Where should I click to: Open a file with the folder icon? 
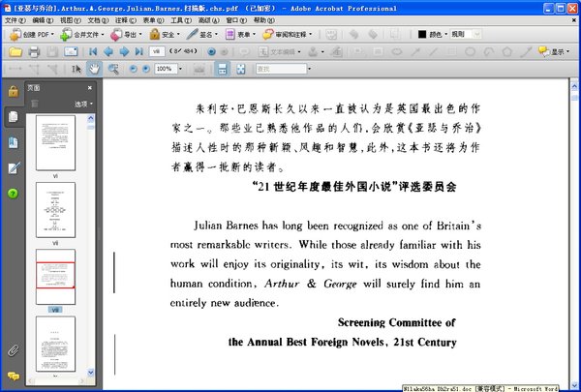(15, 51)
